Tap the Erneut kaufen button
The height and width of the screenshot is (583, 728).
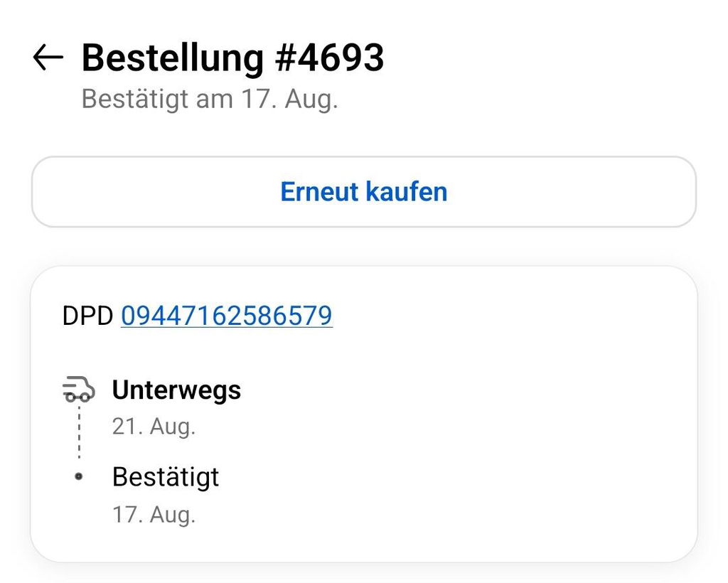363,192
